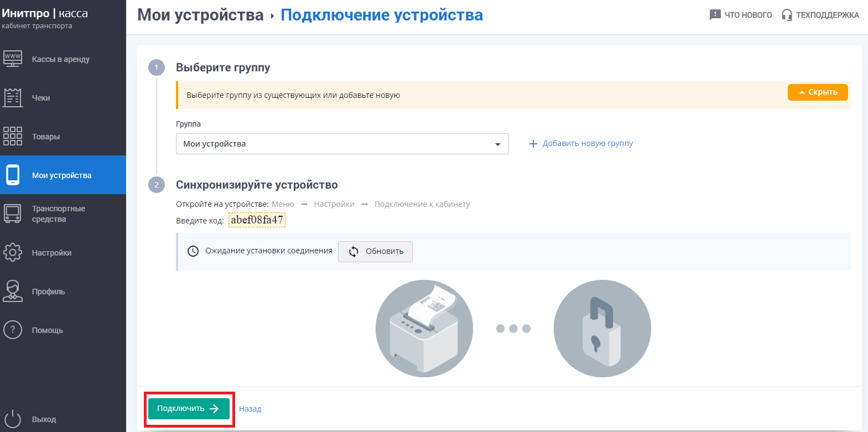Go to Мои устройства breadcrumb title
The width and height of the screenshot is (868, 432).
tap(200, 15)
